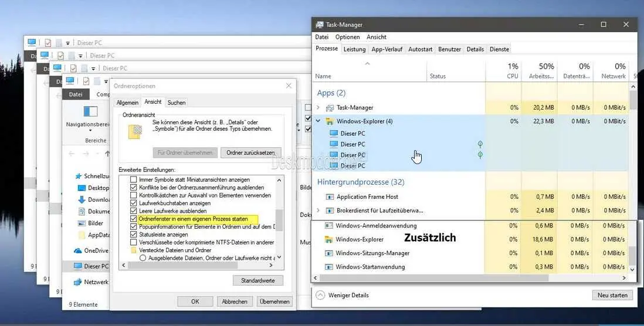Open the Allgemein tab in Ordneroptionen
644x326 pixels.
coord(127,103)
